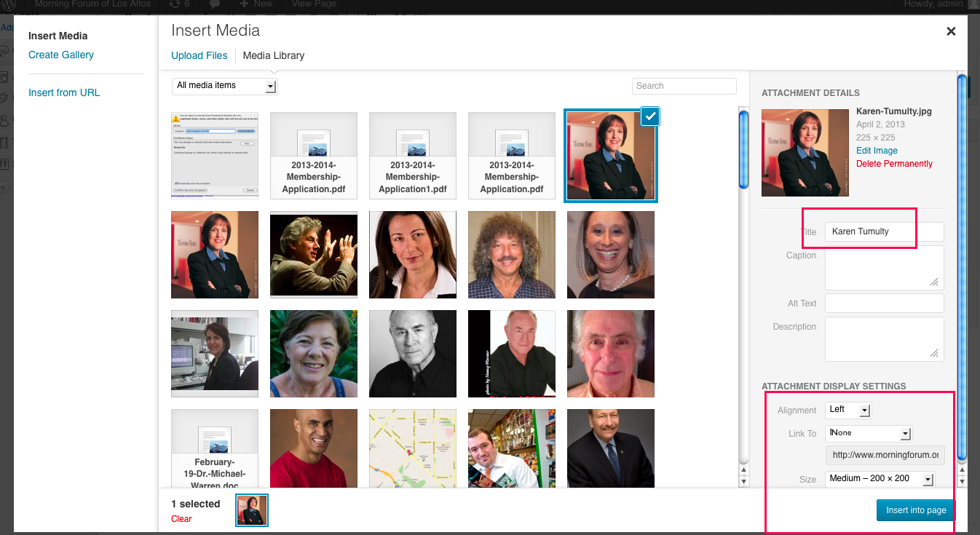
Task: Open the Alignment dropdown set to Left
Action: click(848, 410)
